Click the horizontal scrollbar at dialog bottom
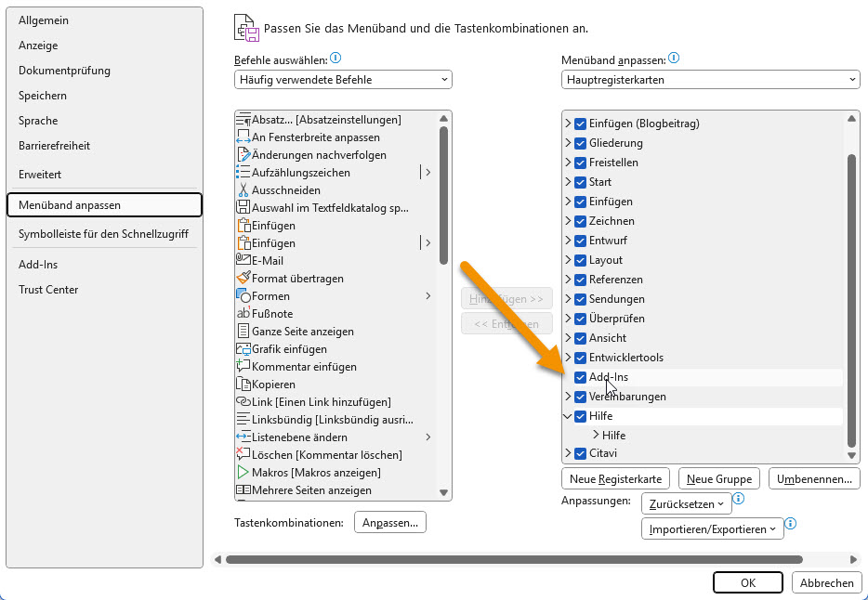The image size is (868, 600). click(x=513, y=559)
